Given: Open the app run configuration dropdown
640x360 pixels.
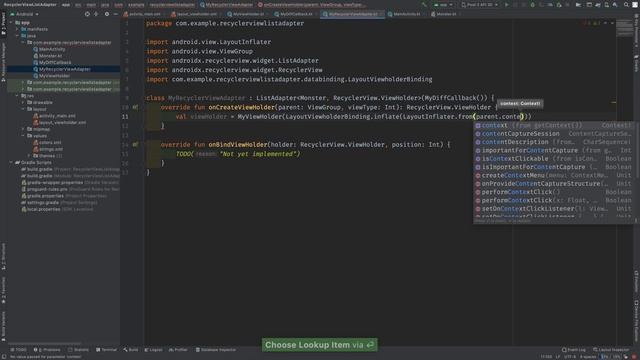Looking at the screenshot, I should [443, 5].
